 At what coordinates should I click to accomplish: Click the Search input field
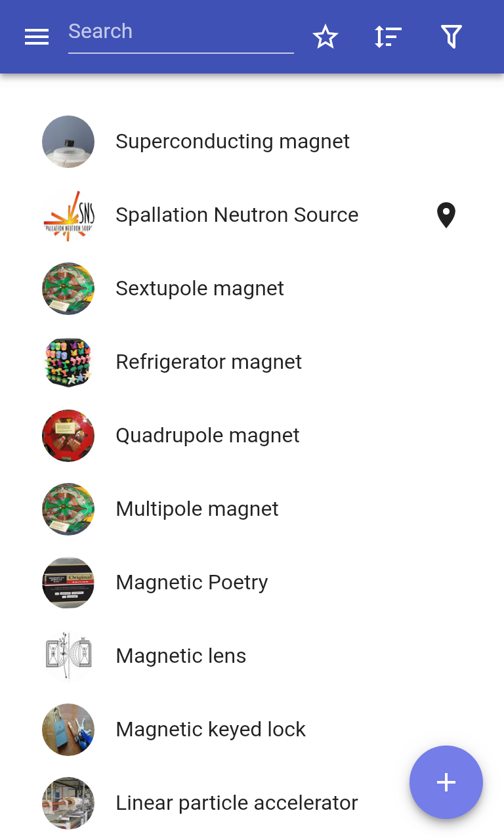pyautogui.click(x=181, y=33)
